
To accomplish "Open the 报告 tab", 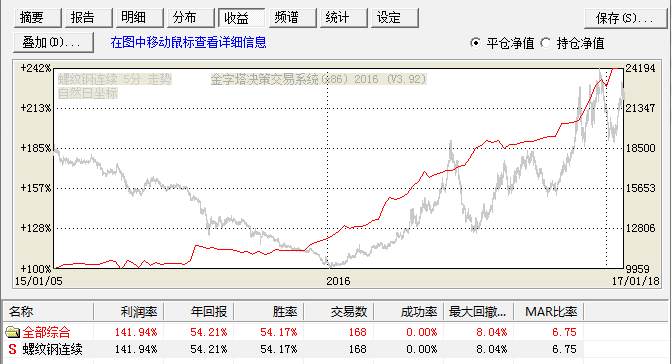I will pyautogui.click(x=88, y=18).
